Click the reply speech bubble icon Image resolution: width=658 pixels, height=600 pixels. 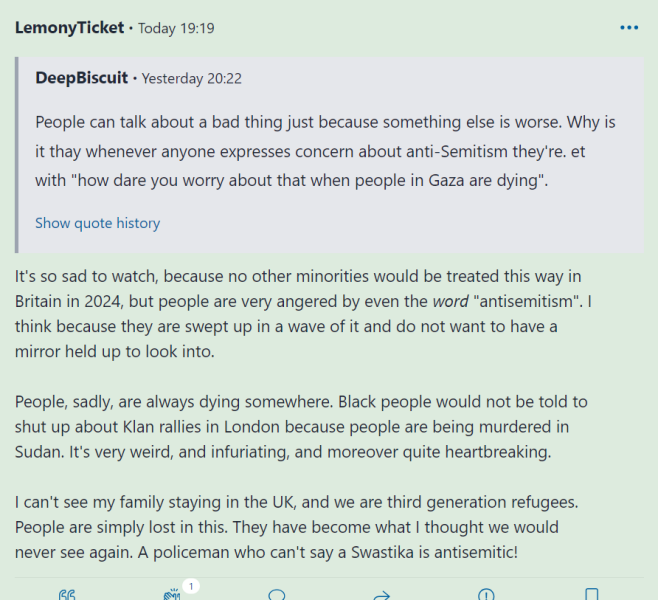click(277, 595)
